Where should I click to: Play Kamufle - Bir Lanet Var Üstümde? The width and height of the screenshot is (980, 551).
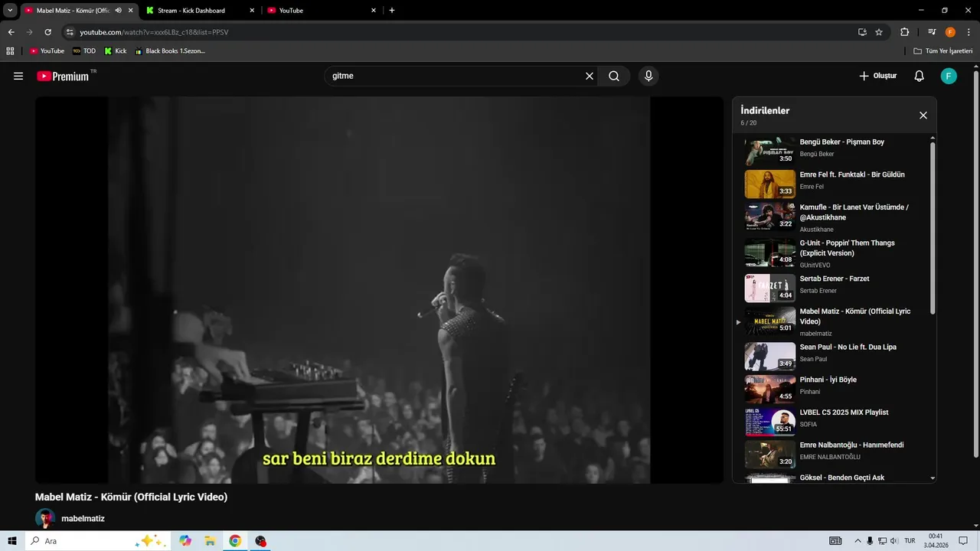coord(835,217)
